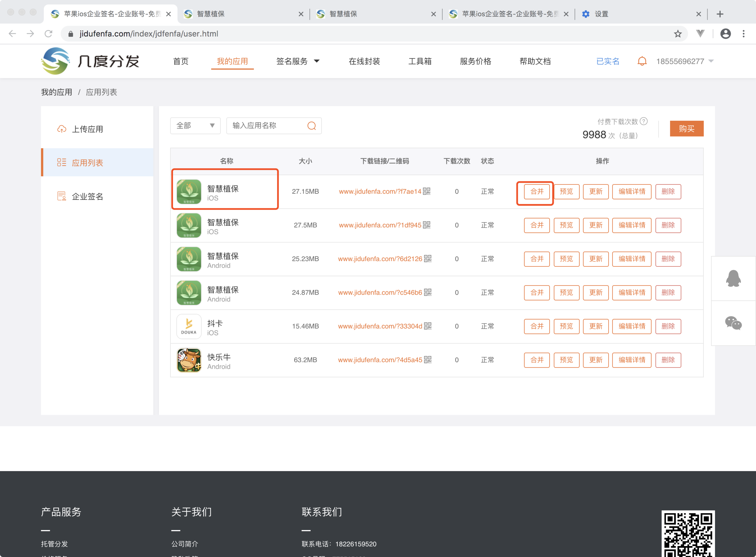Show QR code for ?c546b6 link
The height and width of the screenshot is (557, 756).
(428, 292)
